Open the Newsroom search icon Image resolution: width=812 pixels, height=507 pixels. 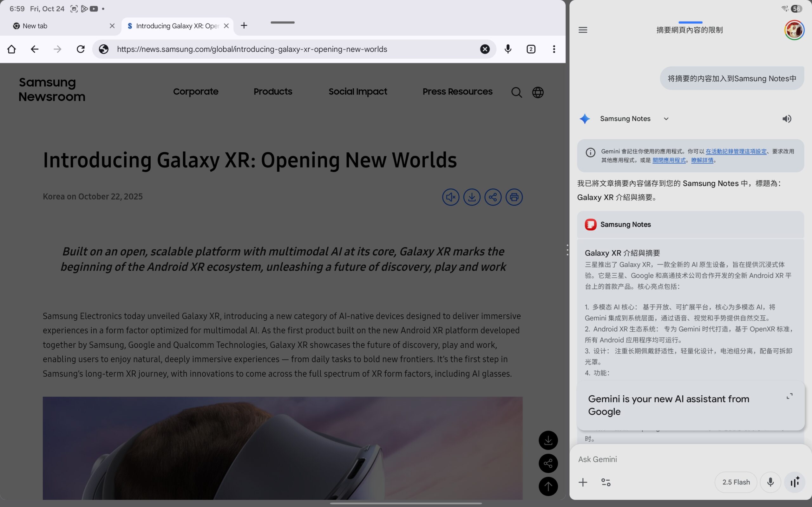click(x=516, y=92)
